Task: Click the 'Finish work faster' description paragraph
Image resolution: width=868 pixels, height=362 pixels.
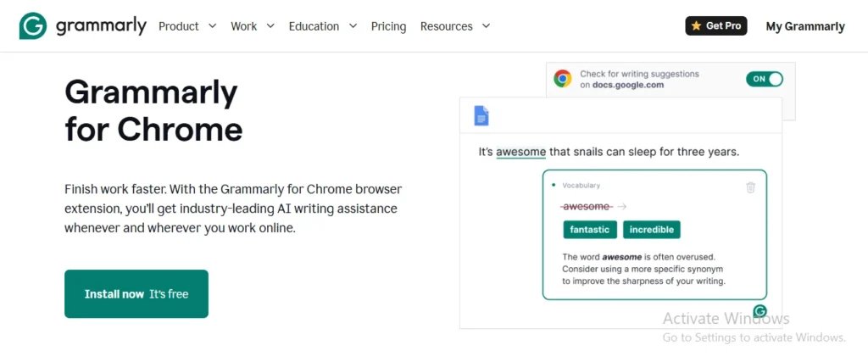Action: (x=233, y=209)
